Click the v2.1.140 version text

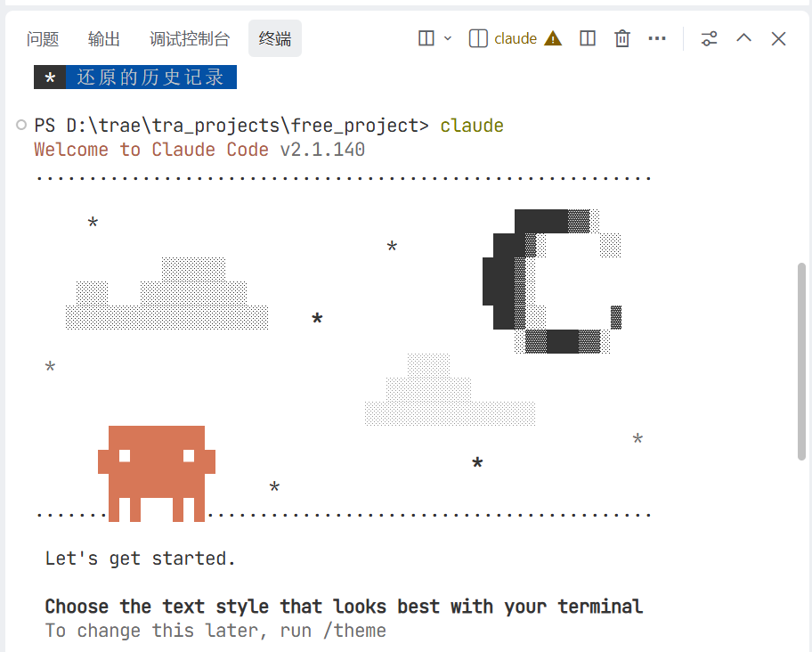pos(322,150)
